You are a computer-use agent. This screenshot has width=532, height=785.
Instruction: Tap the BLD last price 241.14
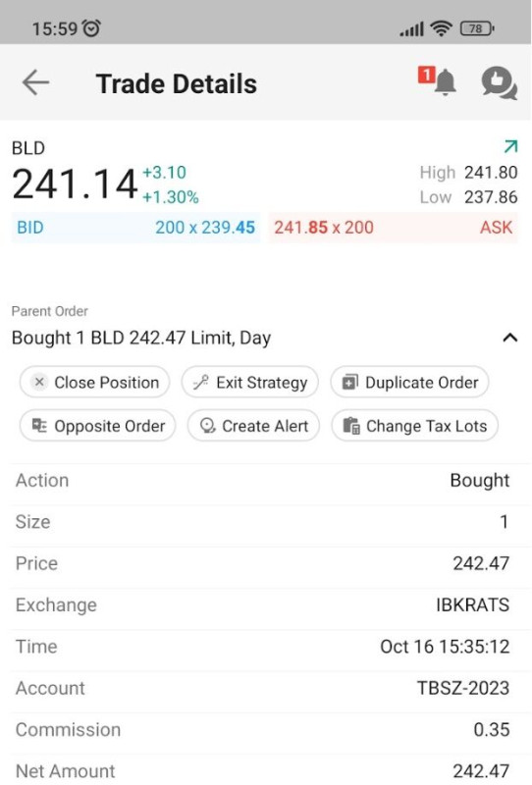coord(75,183)
